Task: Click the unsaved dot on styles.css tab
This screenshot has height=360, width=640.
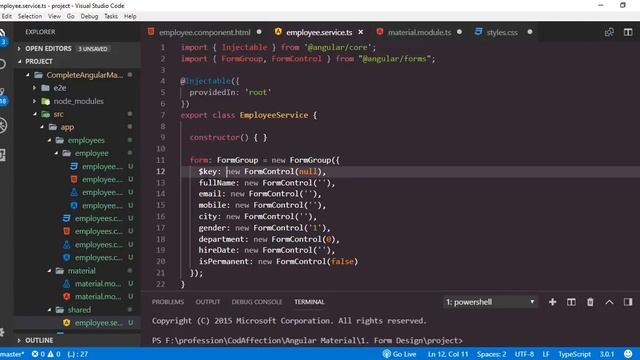Action: click(530, 32)
